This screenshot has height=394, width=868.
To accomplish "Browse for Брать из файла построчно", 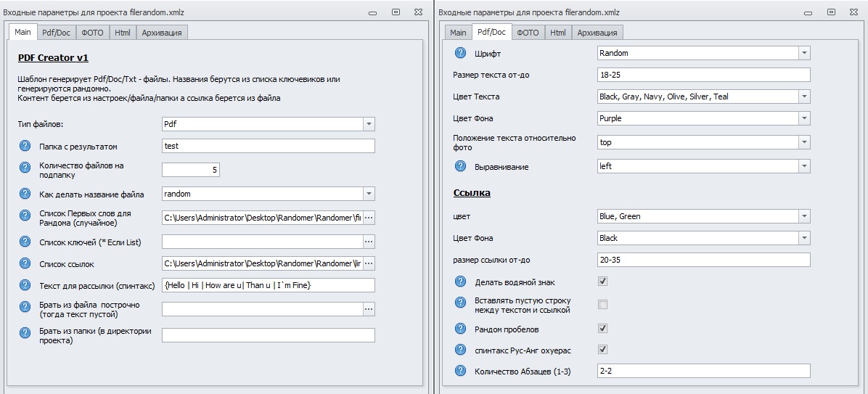I will [x=369, y=309].
